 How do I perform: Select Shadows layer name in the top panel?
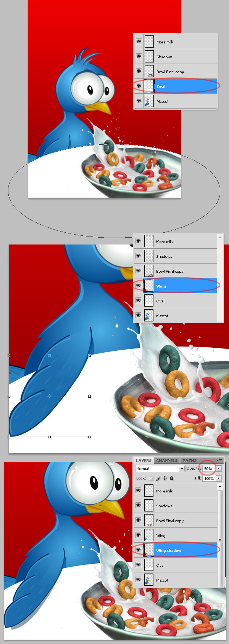click(164, 57)
